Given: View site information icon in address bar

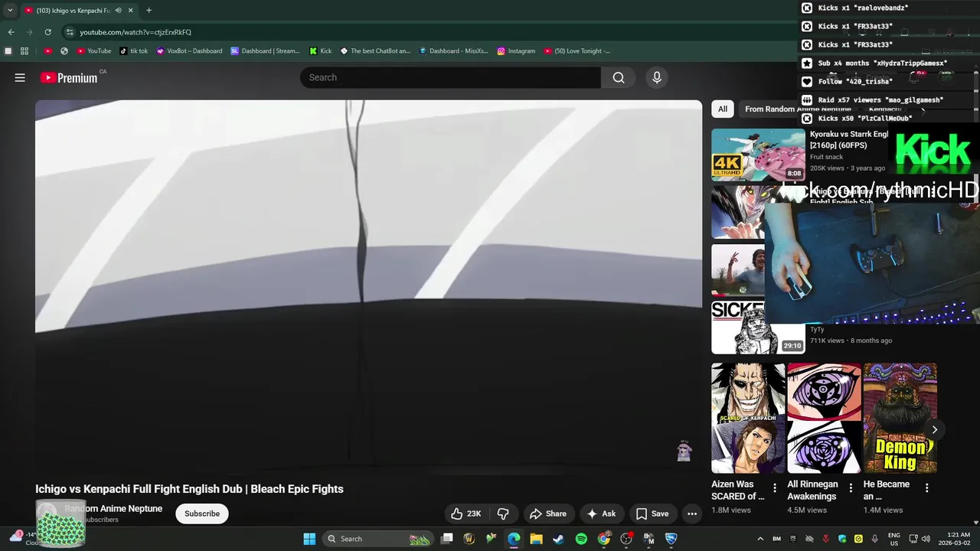Looking at the screenshot, I should pos(70,32).
